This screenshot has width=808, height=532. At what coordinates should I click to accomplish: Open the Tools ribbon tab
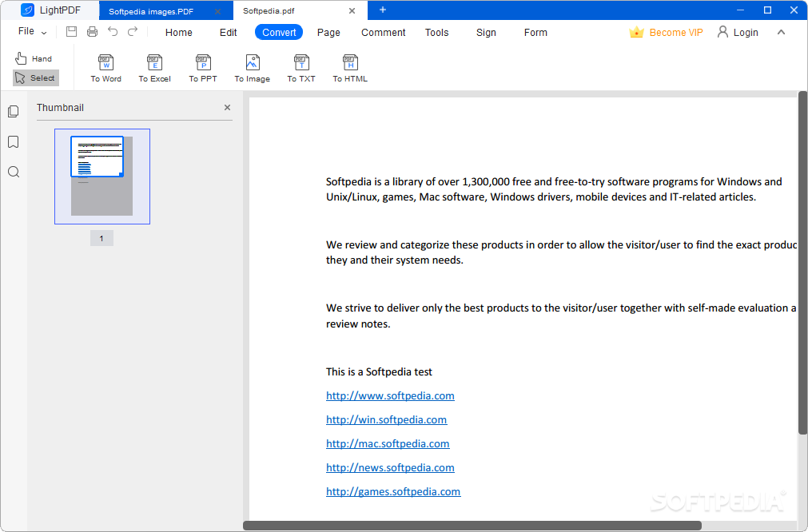point(437,33)
